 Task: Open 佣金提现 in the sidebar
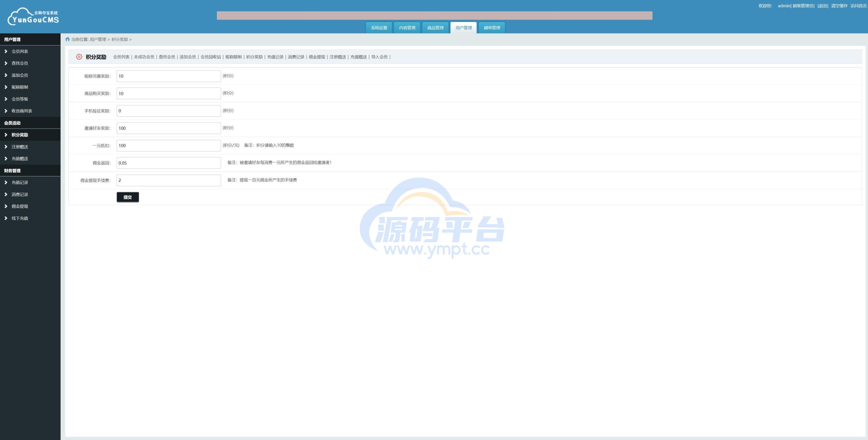pos(20,206)
